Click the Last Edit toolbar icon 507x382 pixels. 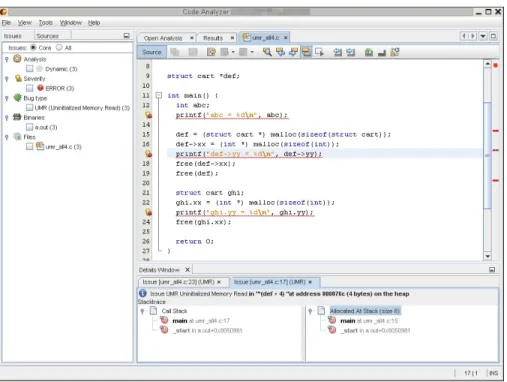[x=211, y=52]
